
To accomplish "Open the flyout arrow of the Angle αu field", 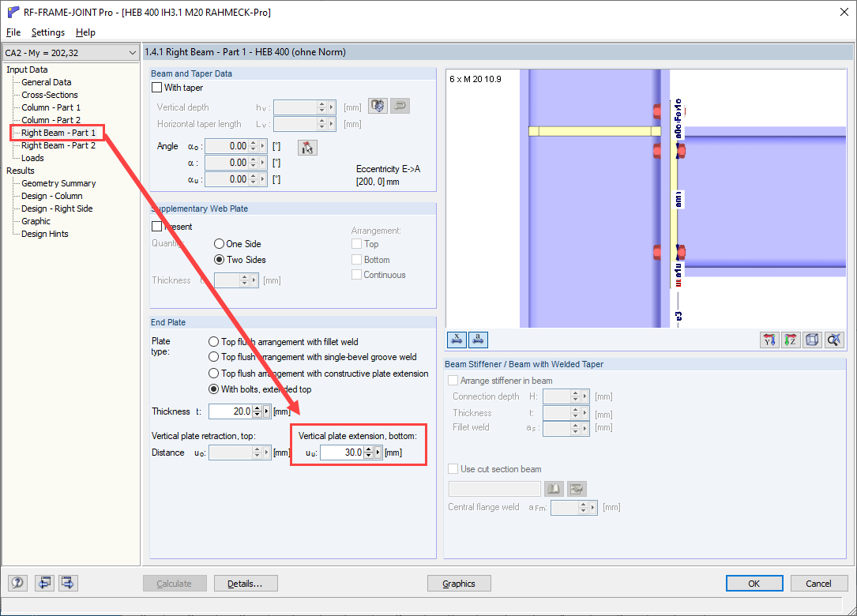I will 263,179.
